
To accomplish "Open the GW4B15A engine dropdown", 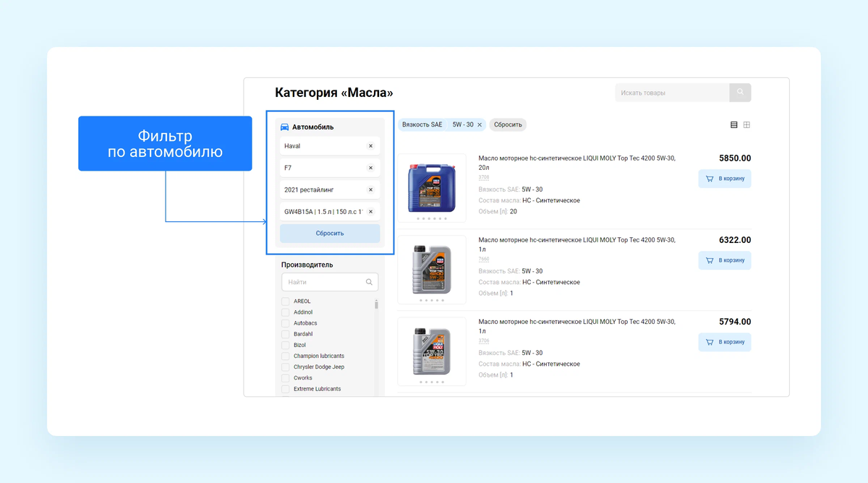I will click(330, 212).
